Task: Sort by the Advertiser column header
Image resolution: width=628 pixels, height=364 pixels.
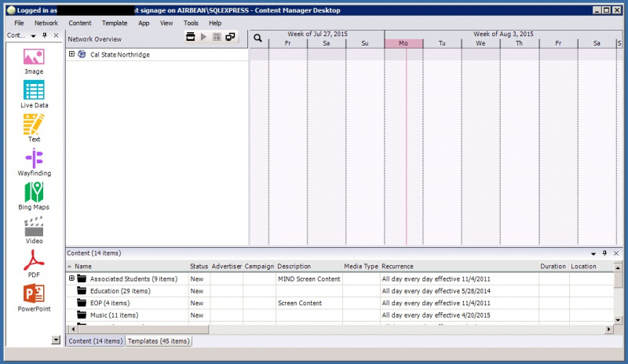Action: click(226, 266)
